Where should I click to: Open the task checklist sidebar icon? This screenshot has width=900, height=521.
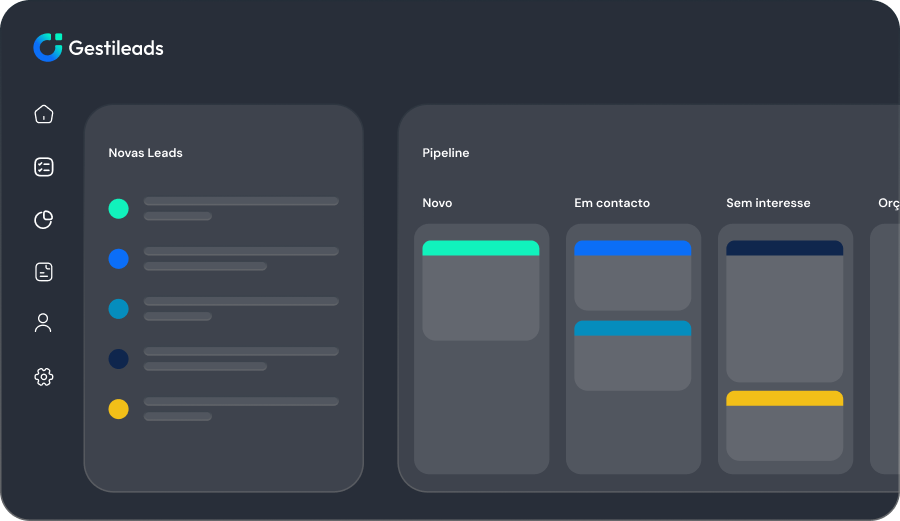pos(44,167)
